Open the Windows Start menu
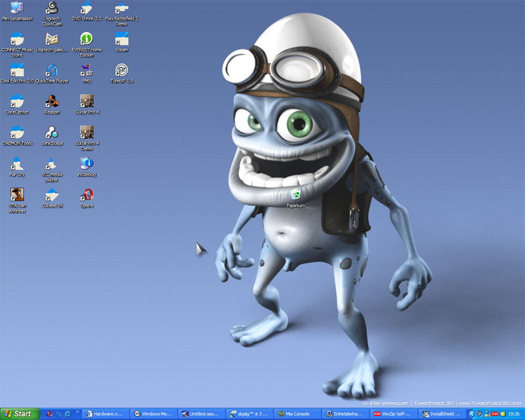This screenshot has height=420, width=525. (x=20, y=414)
